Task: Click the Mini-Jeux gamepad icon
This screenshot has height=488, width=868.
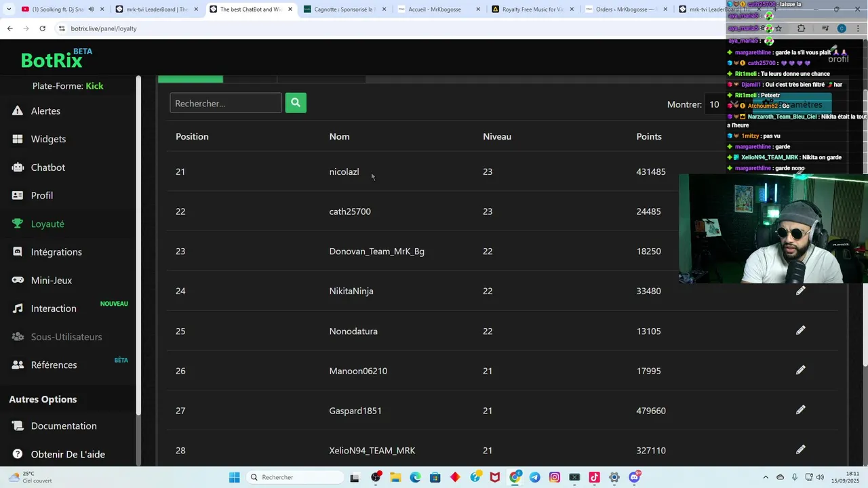Action: tap(18, 280)
